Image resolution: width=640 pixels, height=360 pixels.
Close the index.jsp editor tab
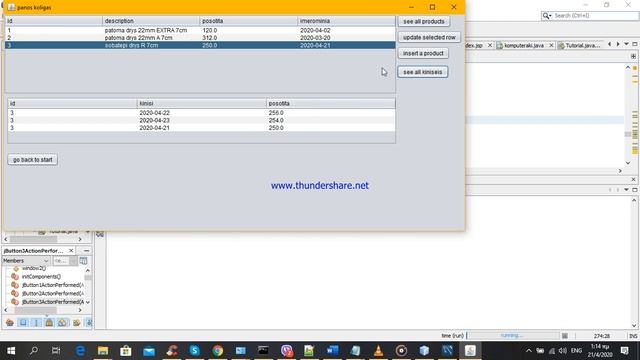(490, 45)
